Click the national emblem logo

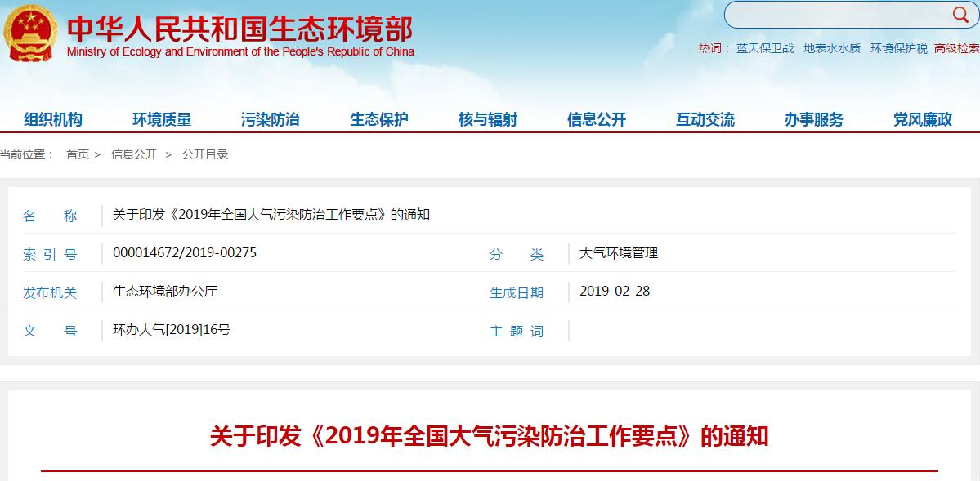pos(29,34)
